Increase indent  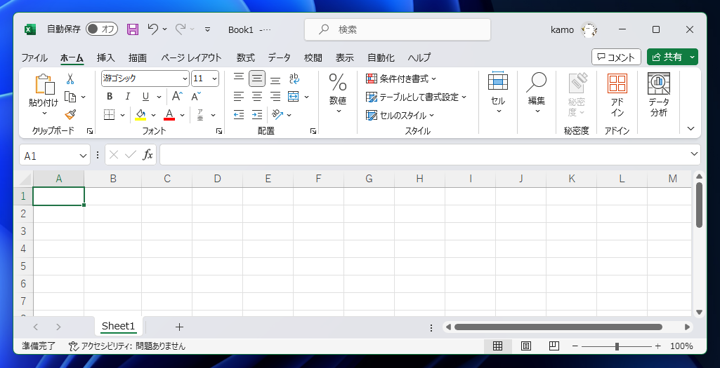point(257,114)
